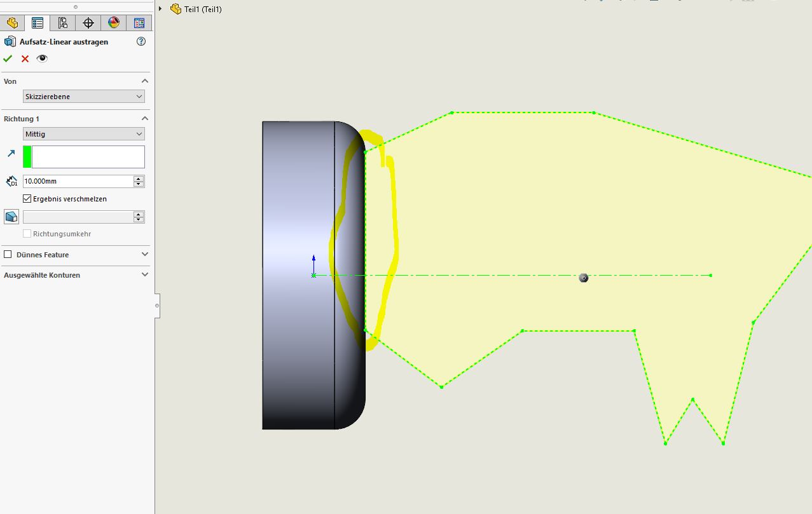Open the ConfigurationManager tab

tap(63, 23)
